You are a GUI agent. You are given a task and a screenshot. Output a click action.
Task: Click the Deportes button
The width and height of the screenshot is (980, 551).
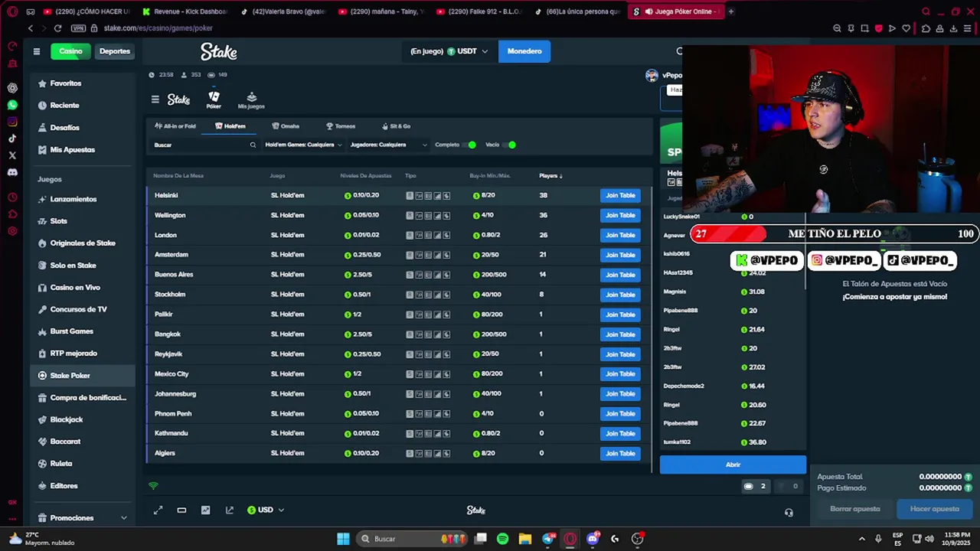tap(115, 51)
